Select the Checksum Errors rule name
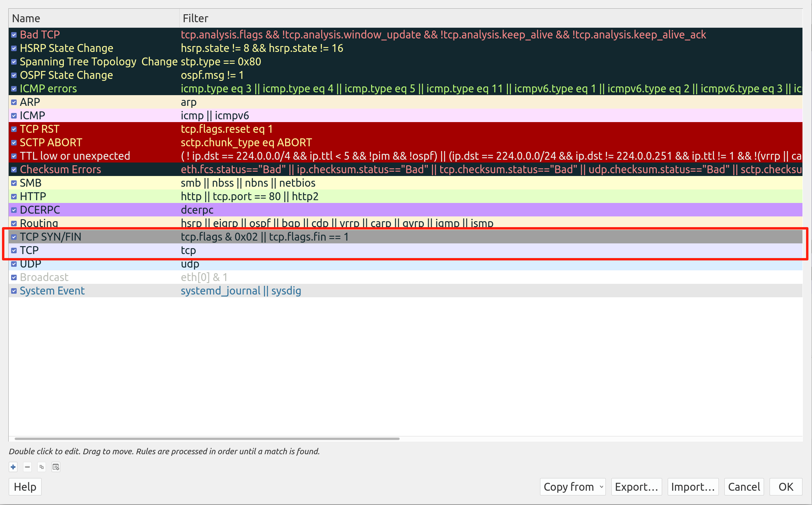This screenshot has height=505, width=812. click(x=60, y=170)
